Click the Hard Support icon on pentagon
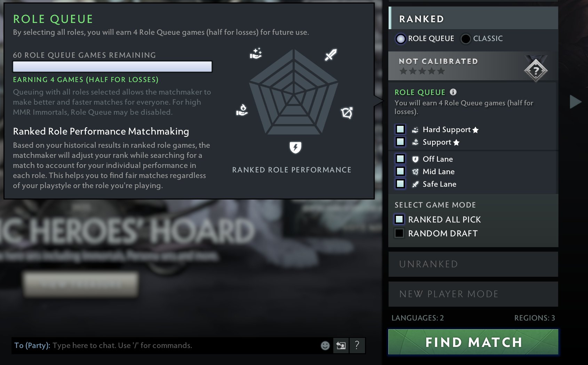 [256, 54]
